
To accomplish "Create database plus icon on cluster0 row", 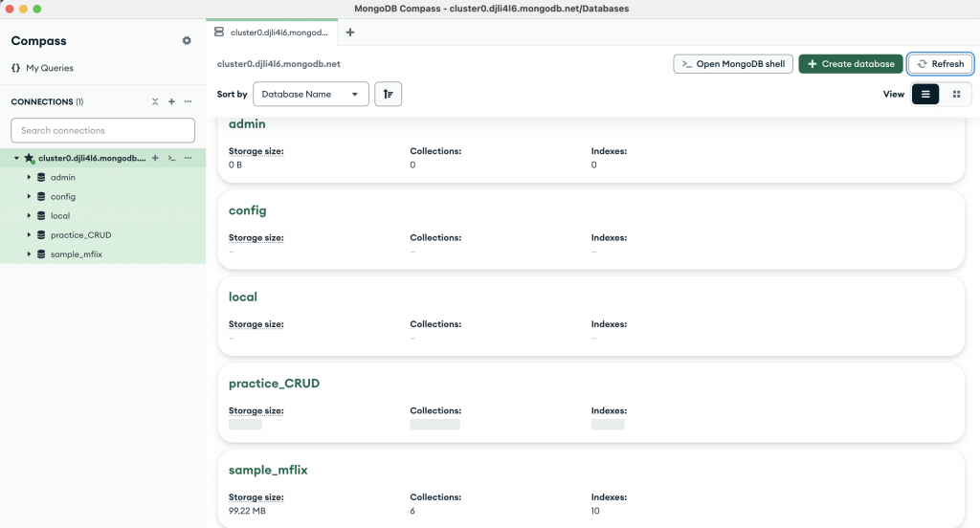I will click(x=155, y=158).
